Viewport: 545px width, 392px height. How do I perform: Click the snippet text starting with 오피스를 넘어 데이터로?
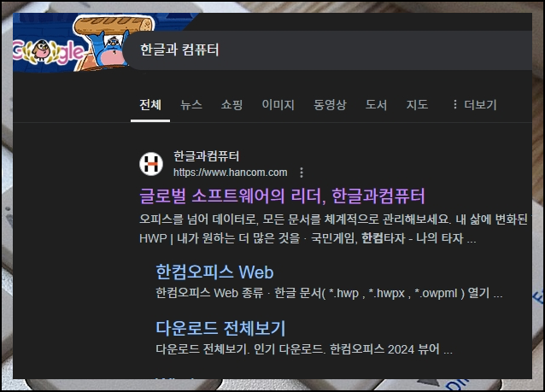pyautogui.click(x=333, y=219)
